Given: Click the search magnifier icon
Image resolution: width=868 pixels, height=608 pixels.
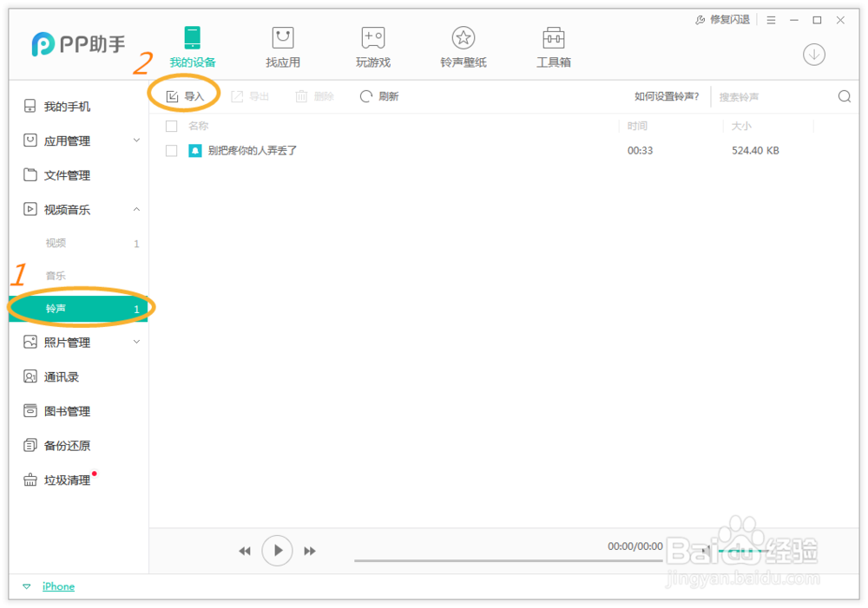Looking at the screenshot, I should (x=845, y=96).
